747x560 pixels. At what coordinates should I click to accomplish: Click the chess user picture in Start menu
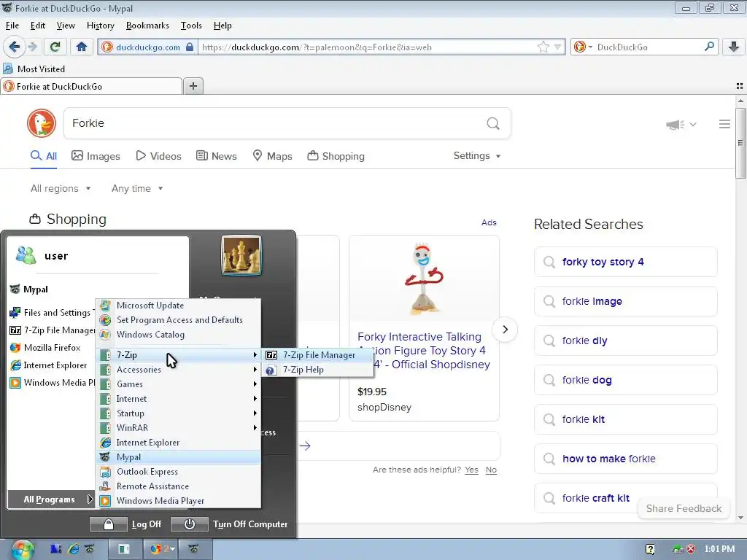241,255
